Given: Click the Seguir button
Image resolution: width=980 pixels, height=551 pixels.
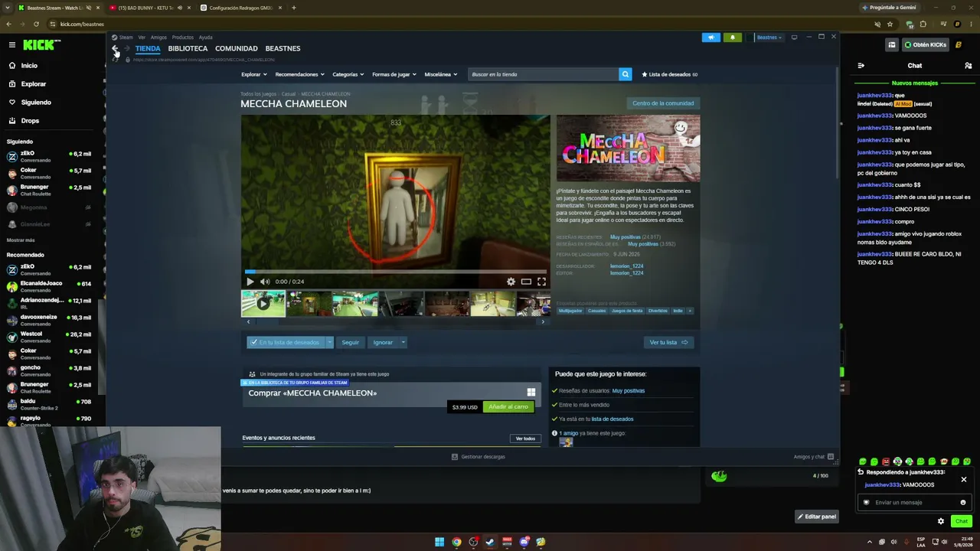Looking at the screenshot, I should [351, 342].
